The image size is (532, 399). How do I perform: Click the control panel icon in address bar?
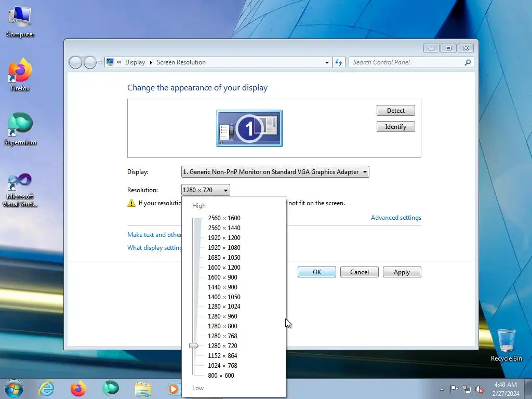[110, 62]
